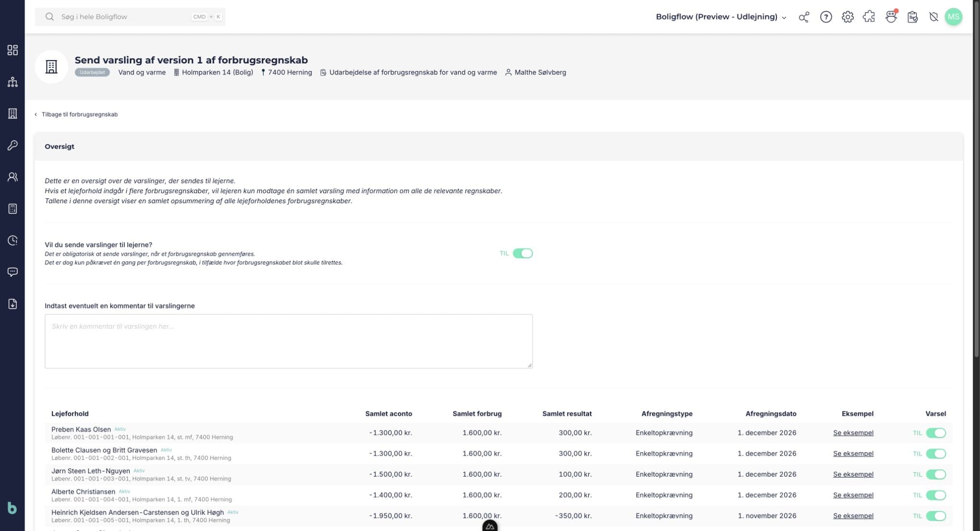Click the Udarbejdet status badge
Screen dimensions: 980x531
(92, 73)
